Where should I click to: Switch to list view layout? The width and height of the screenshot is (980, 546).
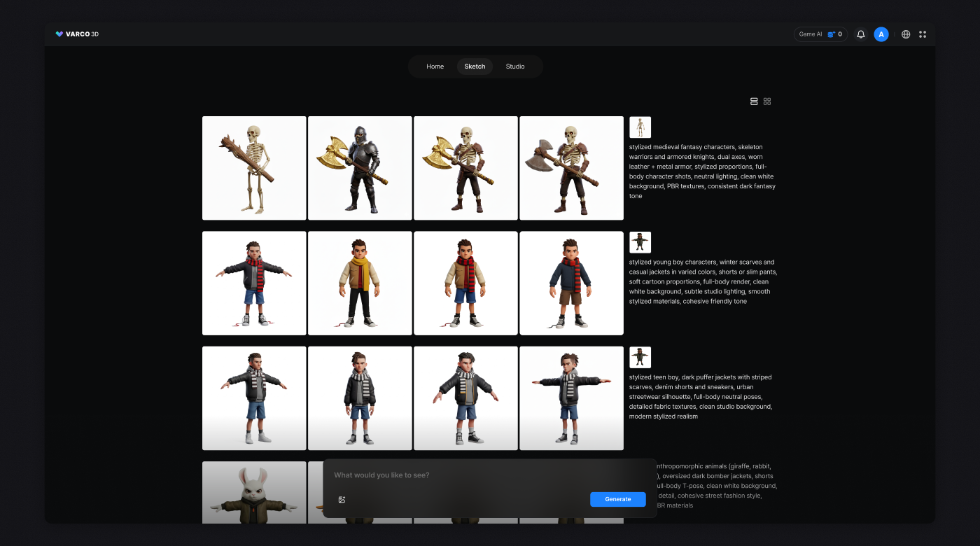click(x=754, y=101)
